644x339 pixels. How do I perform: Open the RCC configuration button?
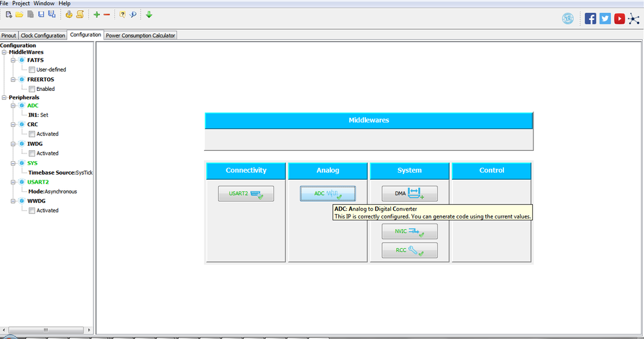tap(410, 250)
